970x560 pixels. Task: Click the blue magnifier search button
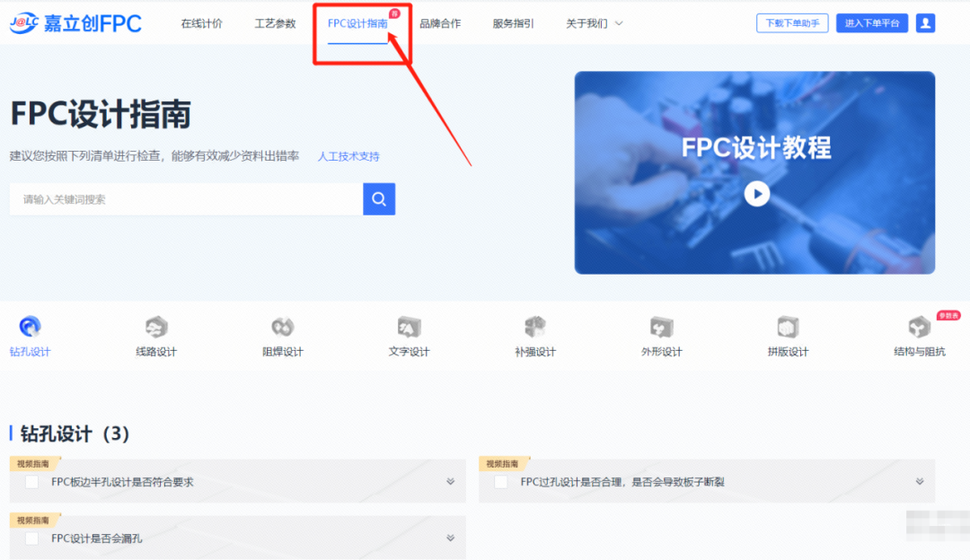(x=379, y=199)
